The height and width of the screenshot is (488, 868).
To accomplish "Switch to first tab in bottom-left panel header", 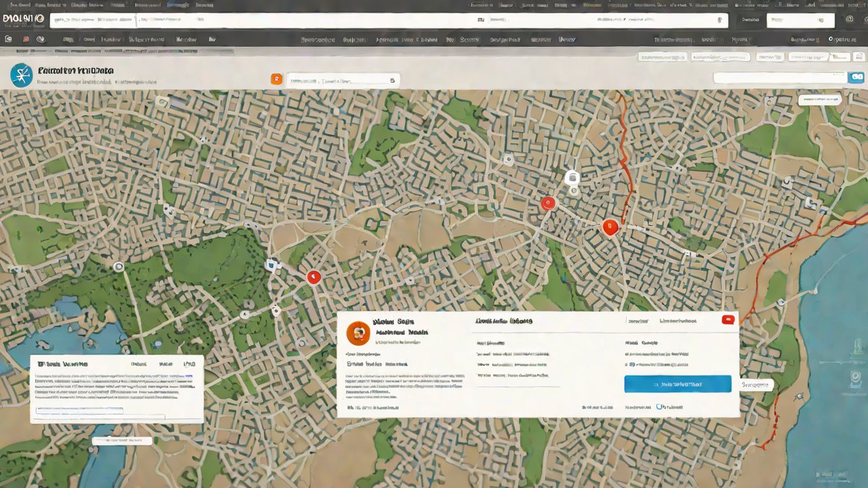I will [138, 364].
